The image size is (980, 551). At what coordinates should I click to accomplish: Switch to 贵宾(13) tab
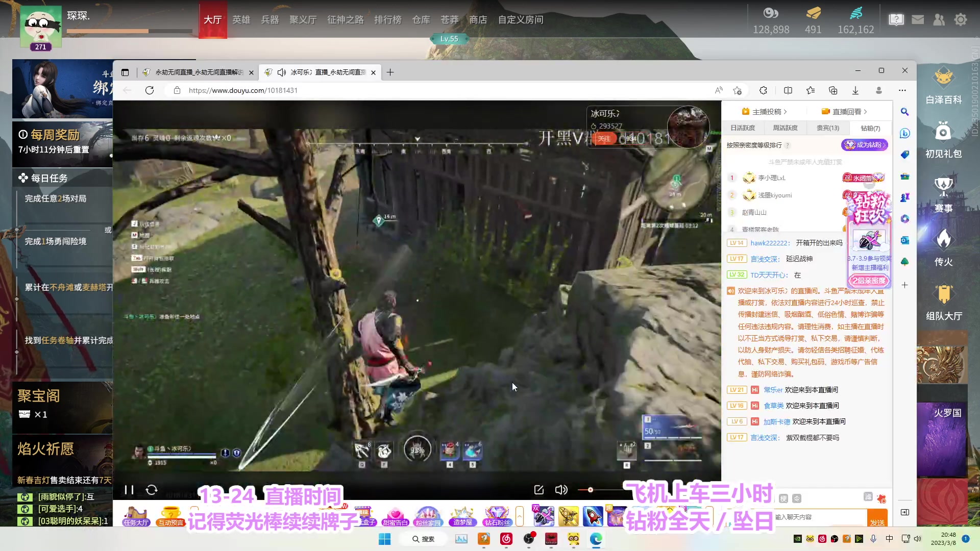click(x=828, y=128)
